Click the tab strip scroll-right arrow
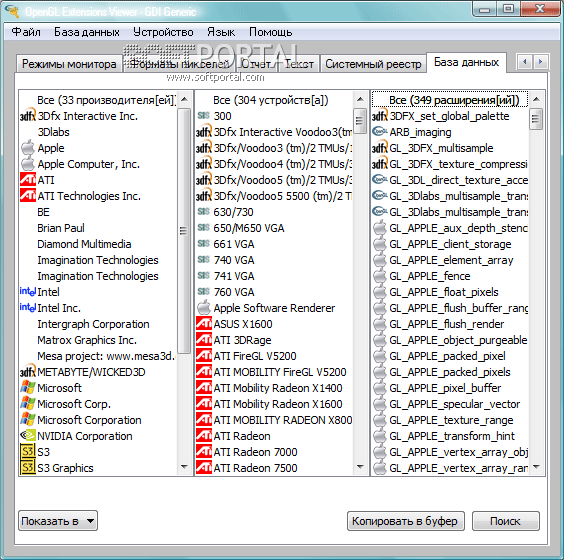 click(540, 62)
